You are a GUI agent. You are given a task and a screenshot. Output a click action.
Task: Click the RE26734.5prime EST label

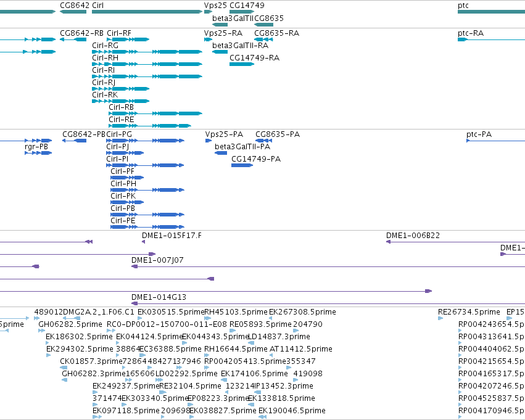tap(469, 312)
